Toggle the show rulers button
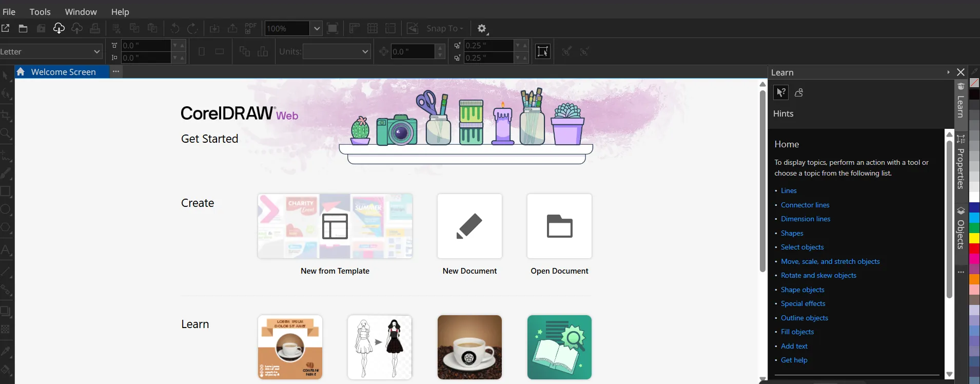This screenshot has height=384, width=980. (355, 28)
